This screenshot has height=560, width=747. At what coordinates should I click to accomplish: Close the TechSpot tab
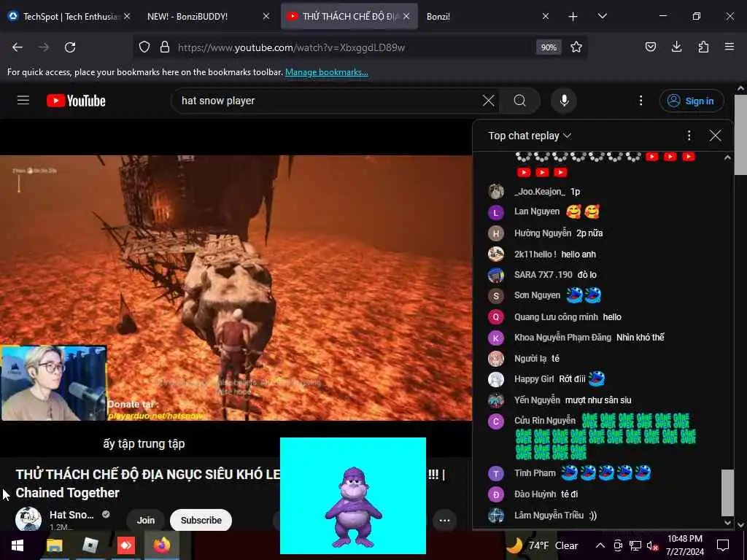point(127,16)
